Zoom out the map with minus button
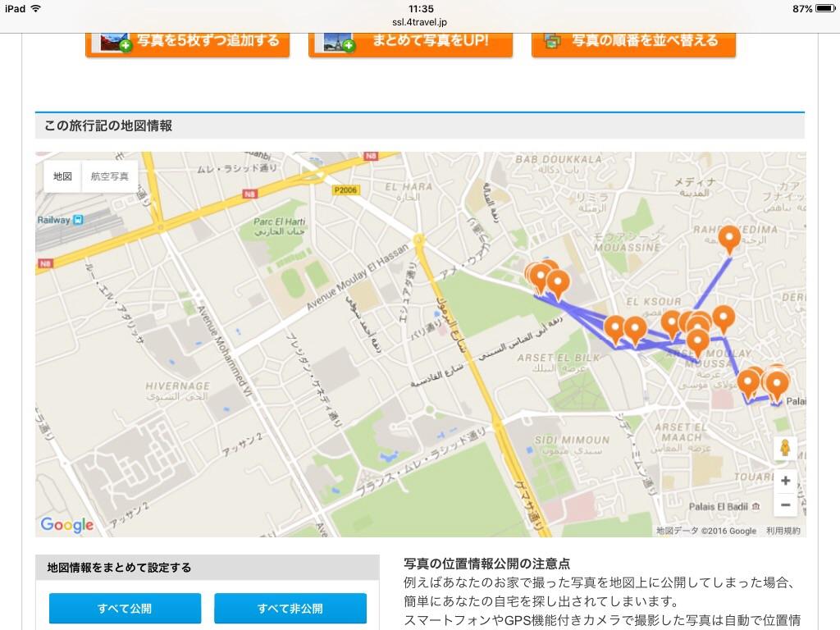Viewport: 840px width, 630px height. tap(785, 504)
